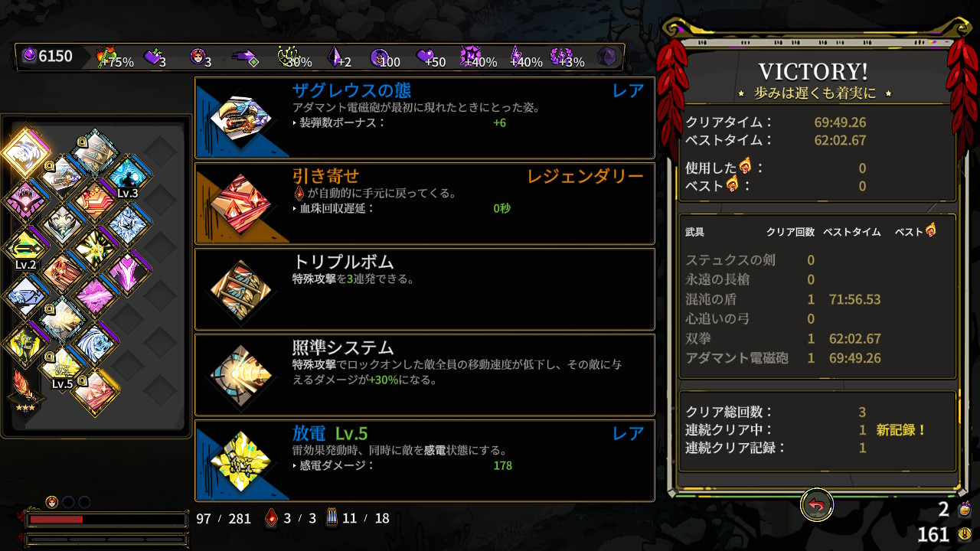Viewport: 980px width, 551px height.
Task: Click the ammo count 11/18 icon
Action: [331, 518]
